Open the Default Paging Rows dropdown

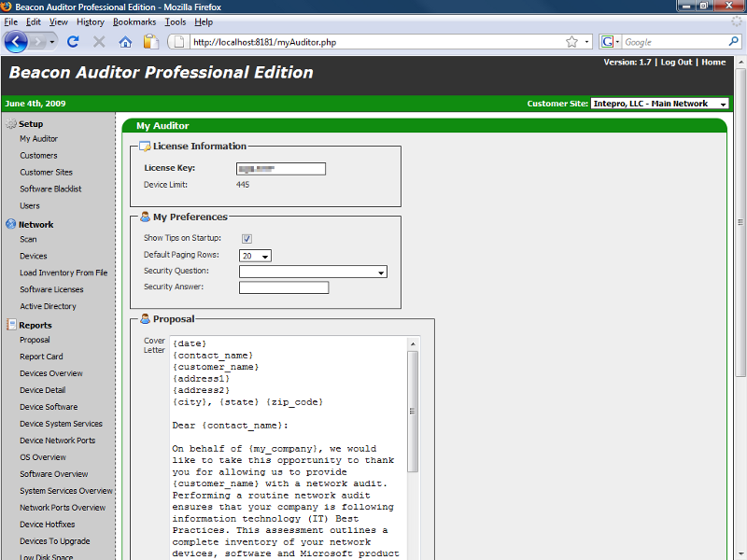pyautogui.click(x=255, y=256)
